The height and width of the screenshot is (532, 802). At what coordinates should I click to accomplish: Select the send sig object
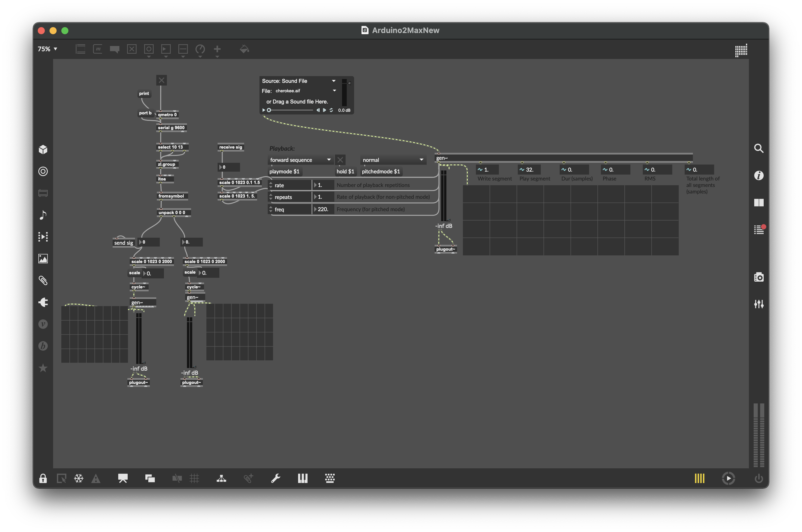[124, 243]
